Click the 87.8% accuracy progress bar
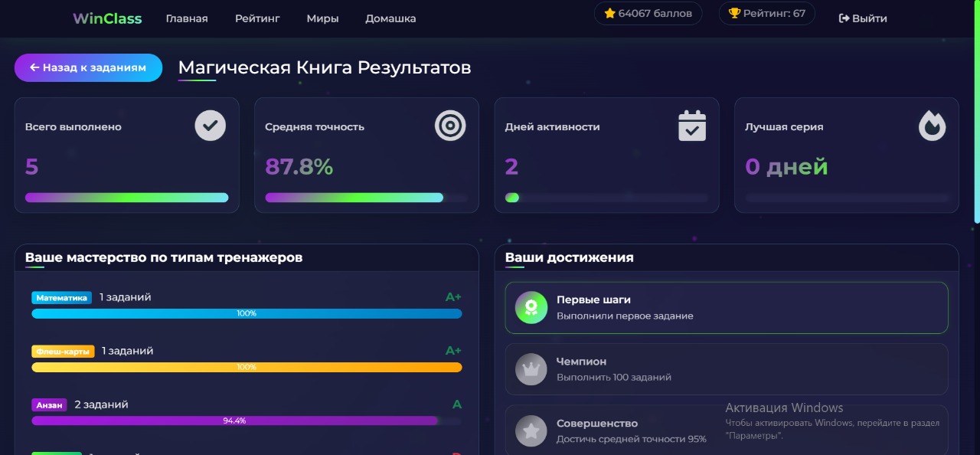Image resolution: width=980 pixels, height=455 pixels. click(366, 197)
